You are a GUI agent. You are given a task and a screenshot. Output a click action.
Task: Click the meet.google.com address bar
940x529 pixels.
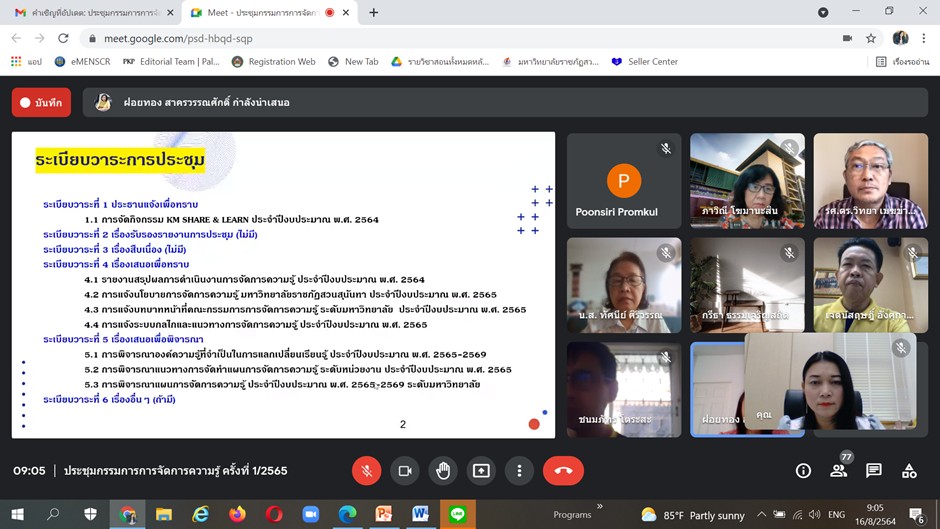click(x=400, y=38)
